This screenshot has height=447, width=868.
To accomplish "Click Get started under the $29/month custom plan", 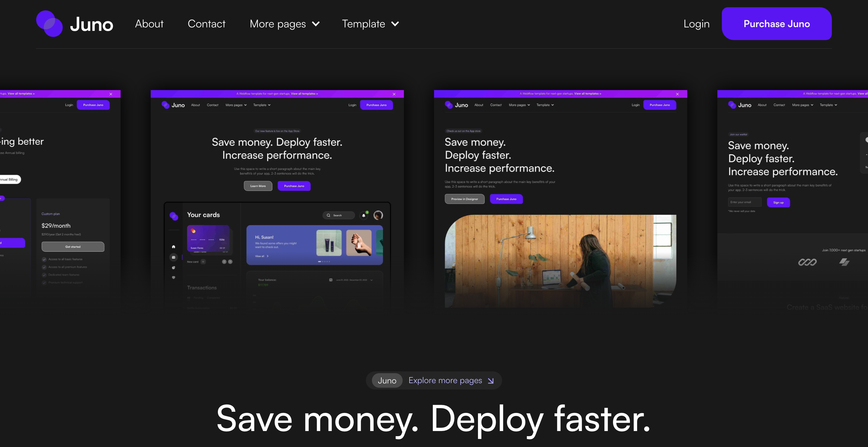I will point(73,247).
